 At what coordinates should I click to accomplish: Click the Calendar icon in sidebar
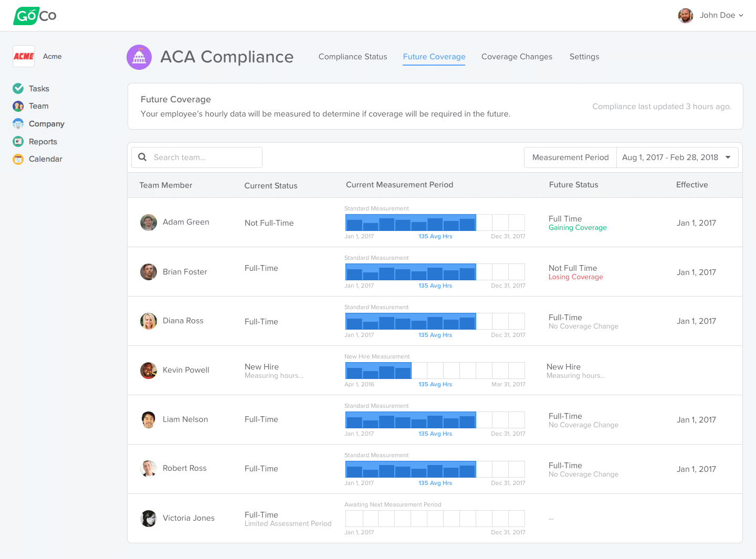pos(18,159)
